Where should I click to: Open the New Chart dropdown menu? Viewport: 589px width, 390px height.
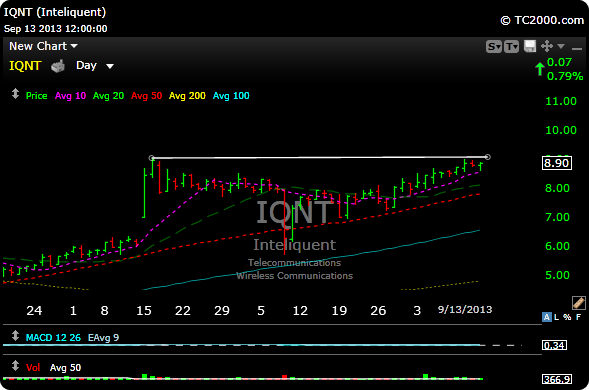43,46
